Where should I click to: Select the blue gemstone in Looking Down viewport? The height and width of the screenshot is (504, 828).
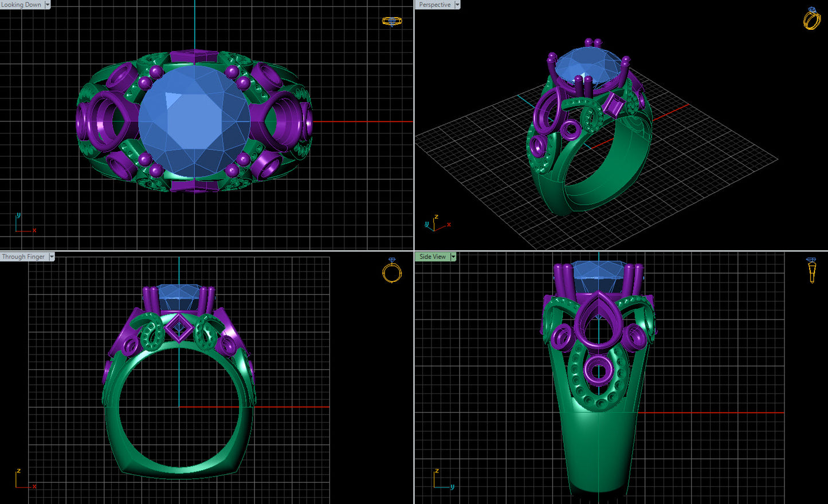pyautogui.click(x=194, y=121)
